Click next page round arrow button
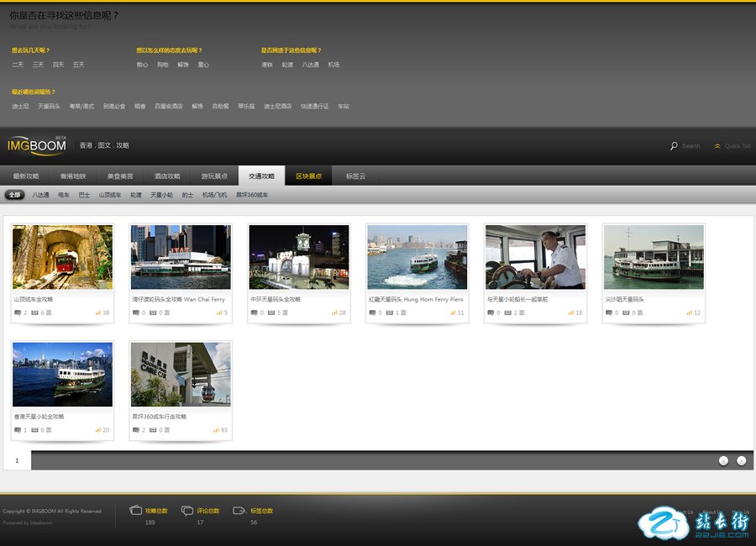 [x=742, y=460]
